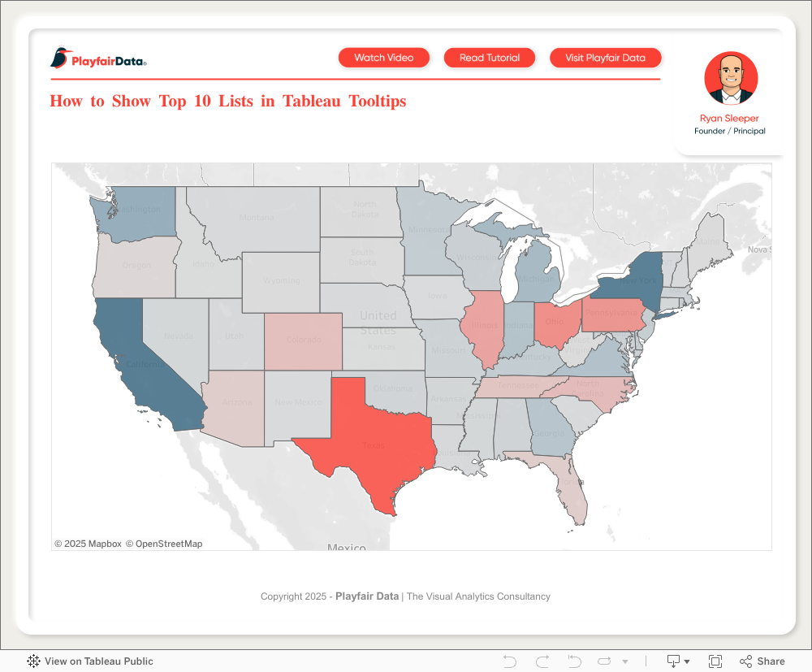The image size is (812, 672).
Task: Select Maine on the map
Action: (708, 244)
